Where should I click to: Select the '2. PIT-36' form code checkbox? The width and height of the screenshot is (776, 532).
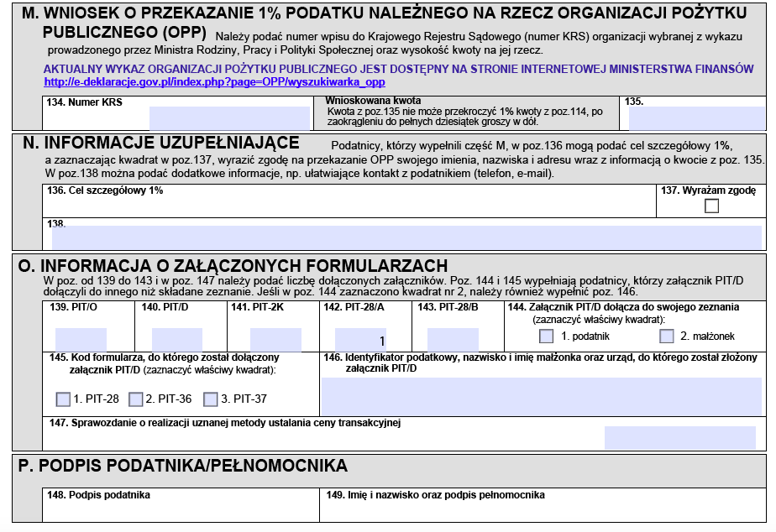(x=136, y=399)
